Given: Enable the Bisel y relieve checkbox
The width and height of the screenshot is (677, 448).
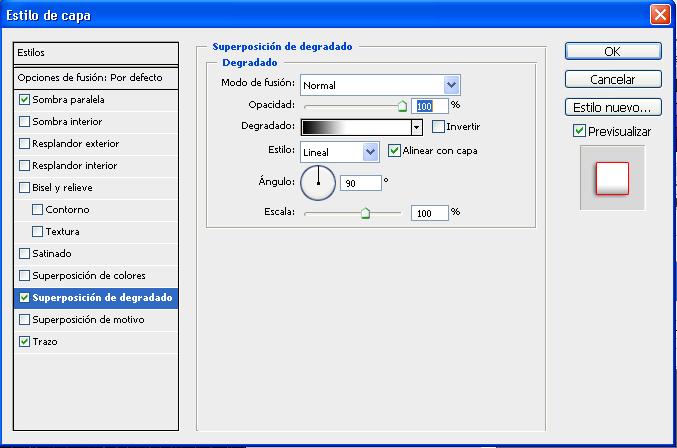Looking at the screenshot, I should [25, 188].
